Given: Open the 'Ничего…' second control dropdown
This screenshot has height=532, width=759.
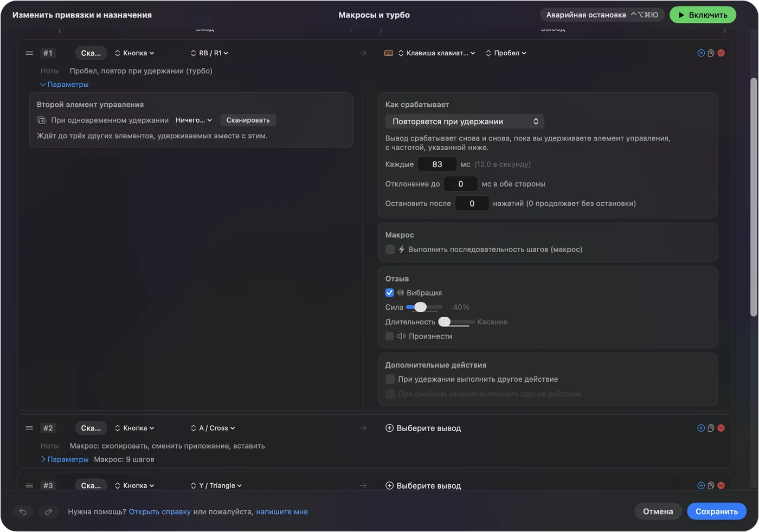Looking at the screenshot, I should (194, 120).
